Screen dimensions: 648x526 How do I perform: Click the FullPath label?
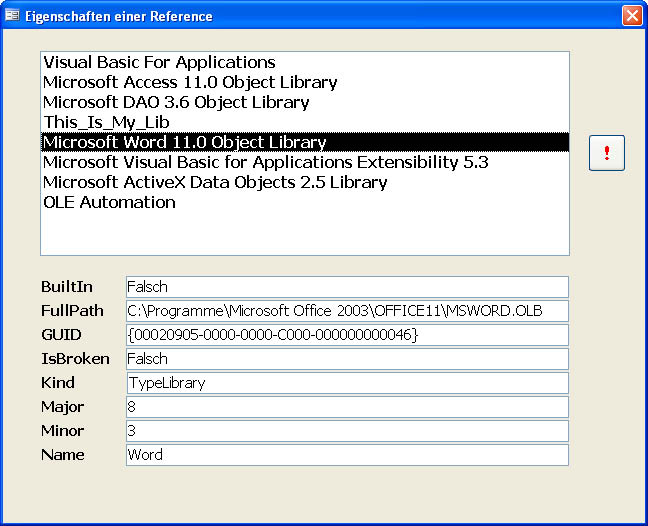[72, 311]
